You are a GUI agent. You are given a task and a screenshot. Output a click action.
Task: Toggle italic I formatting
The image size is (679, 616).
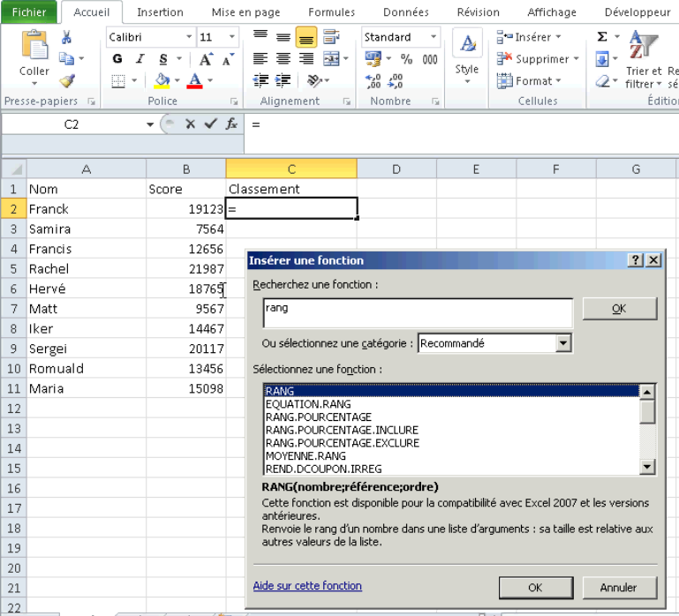[x=140, y=59]
